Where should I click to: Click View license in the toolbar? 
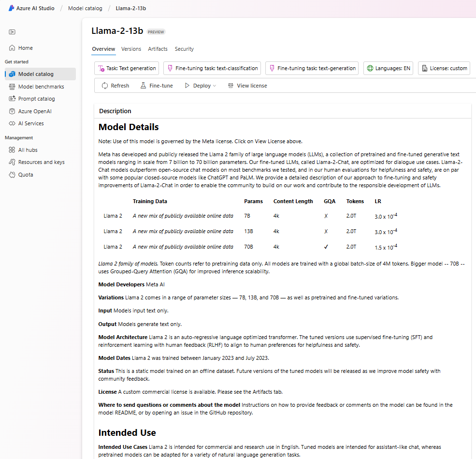click(x=247, y=86)
